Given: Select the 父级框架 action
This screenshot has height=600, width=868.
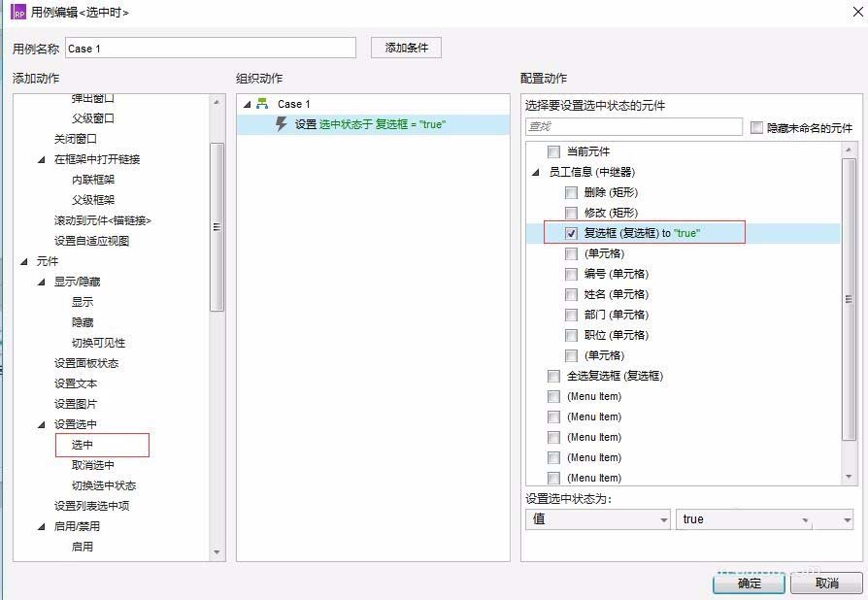Looking at the screenshot, I should point(92,200).
